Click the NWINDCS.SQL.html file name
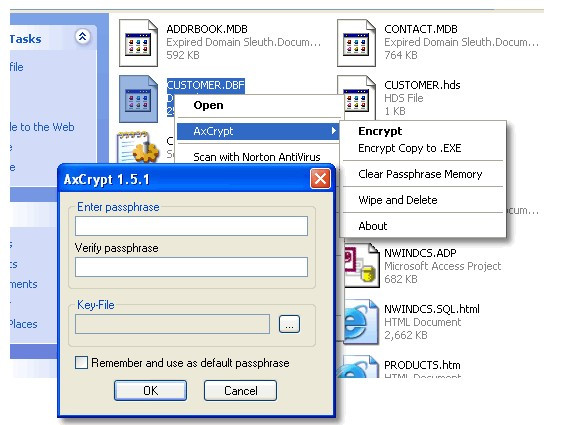The image size is (561, 425). pos(432,309)
